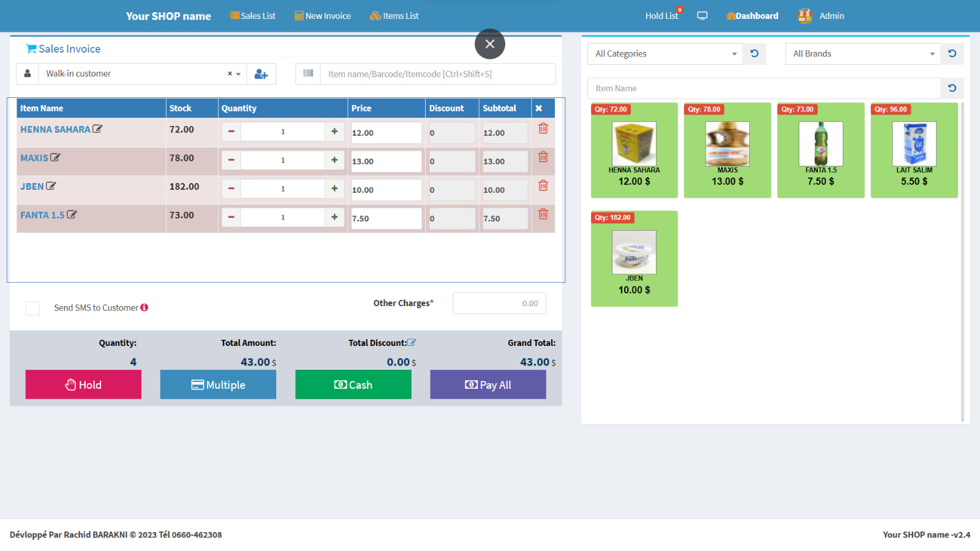Viewport: 980px width, 551px height.
Task: Remove MAXIS item using its trash icon
Action: [543, 157]
